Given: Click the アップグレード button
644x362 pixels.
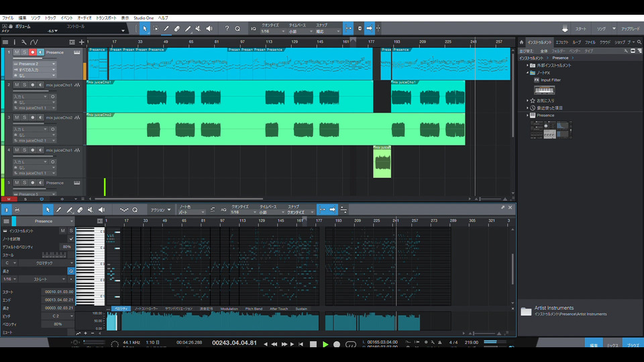Looking at the screenshot, I should point(630,29).
